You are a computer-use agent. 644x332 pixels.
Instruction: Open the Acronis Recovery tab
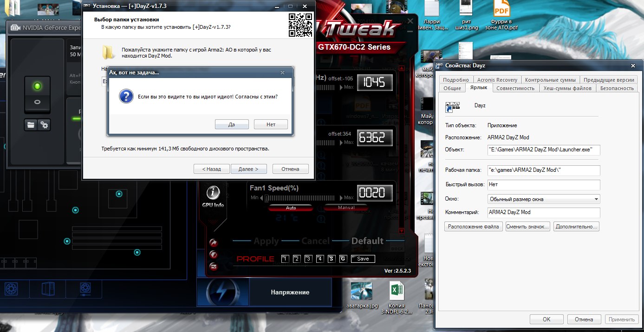[497, 79]
